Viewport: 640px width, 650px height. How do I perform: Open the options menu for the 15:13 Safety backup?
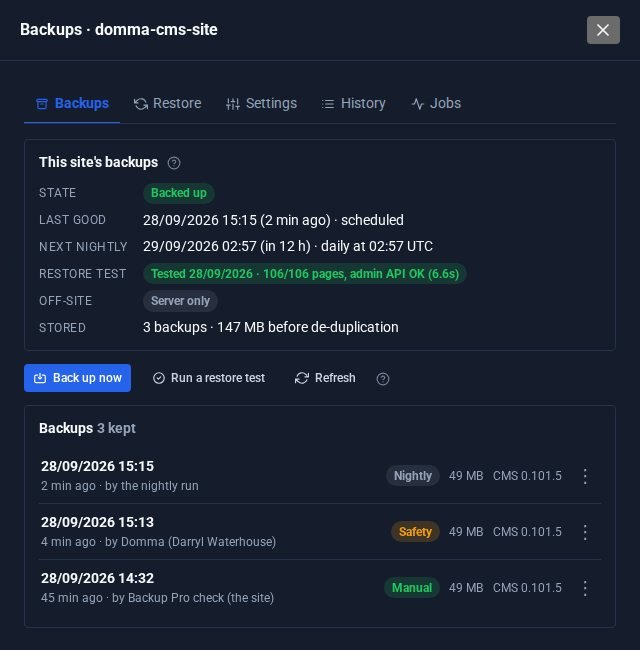(x=585, y=532)
